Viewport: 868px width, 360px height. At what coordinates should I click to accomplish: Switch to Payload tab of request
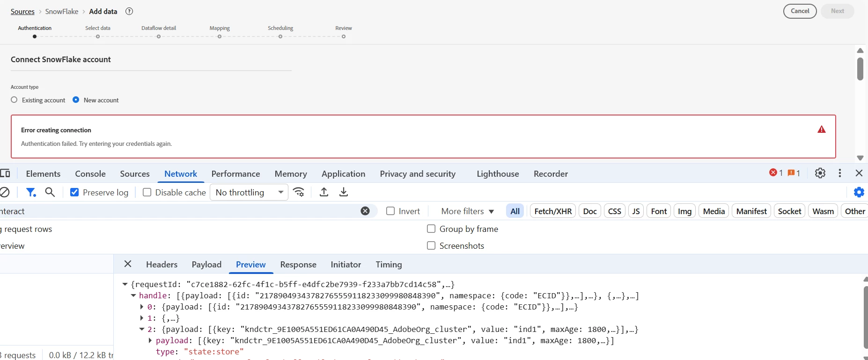pyautogui.click(x=206, y=264)
